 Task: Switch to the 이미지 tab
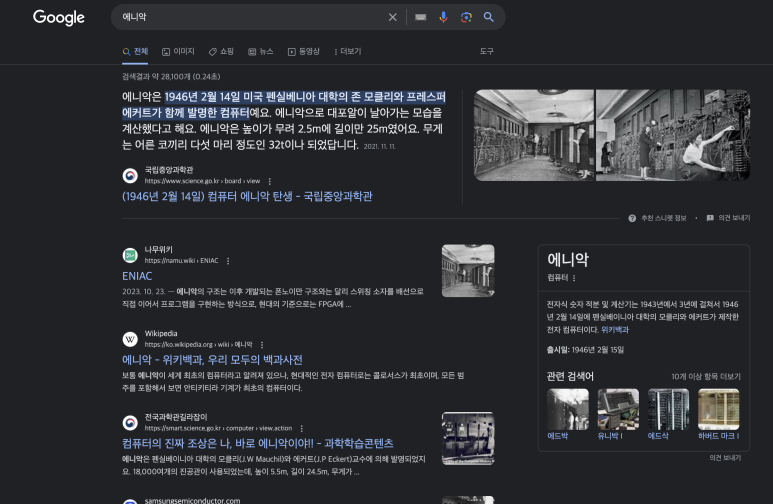point(178,51)
